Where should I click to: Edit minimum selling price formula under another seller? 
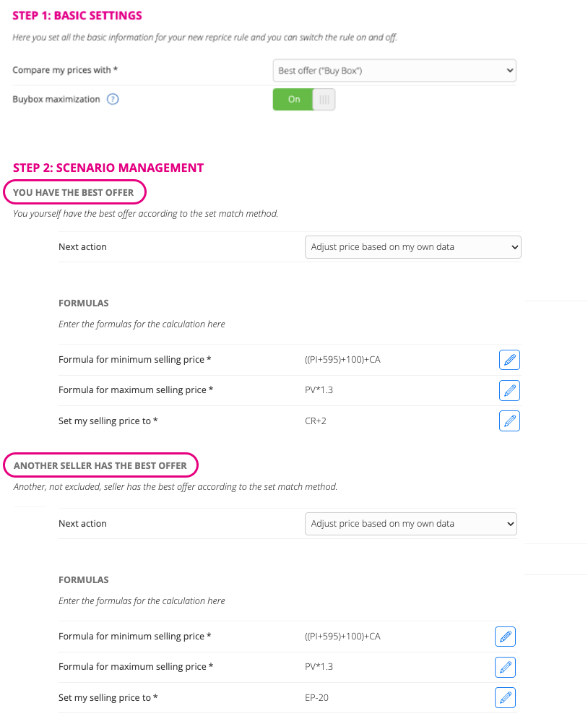[x=505, y=637]
